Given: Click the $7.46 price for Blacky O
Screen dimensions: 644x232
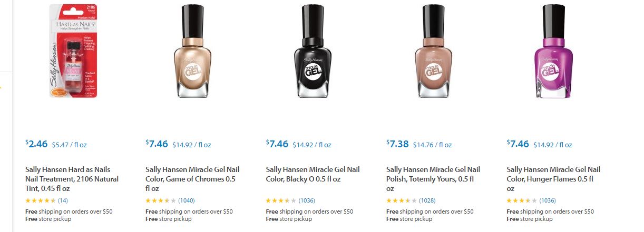Looking at the screenshot, I should coord(278,144).
